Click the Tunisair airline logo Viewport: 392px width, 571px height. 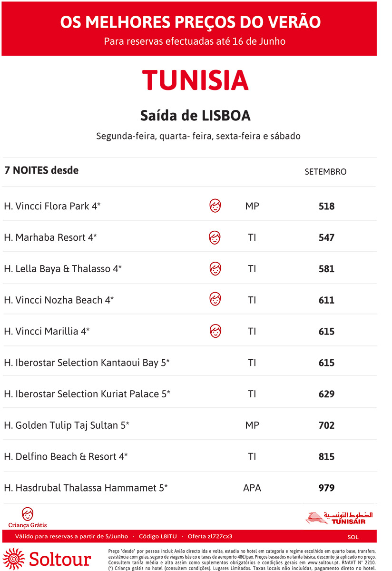click(x=339, y=518)
